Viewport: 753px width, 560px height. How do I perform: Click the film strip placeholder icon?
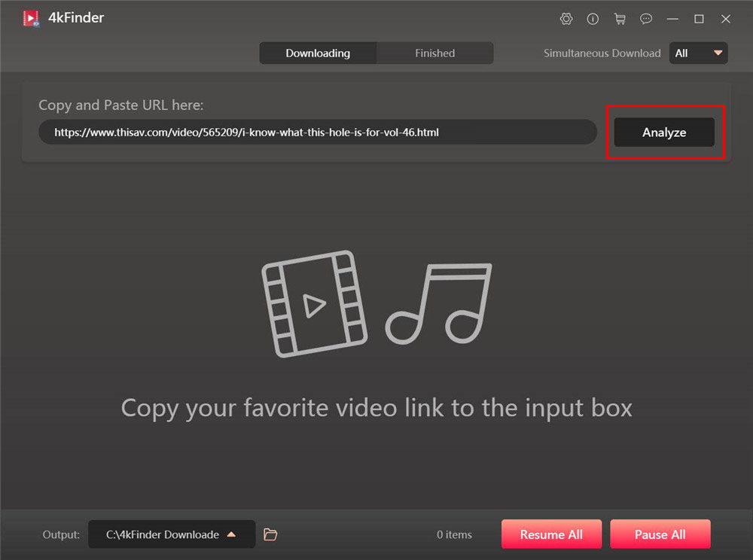click(314, 303)
